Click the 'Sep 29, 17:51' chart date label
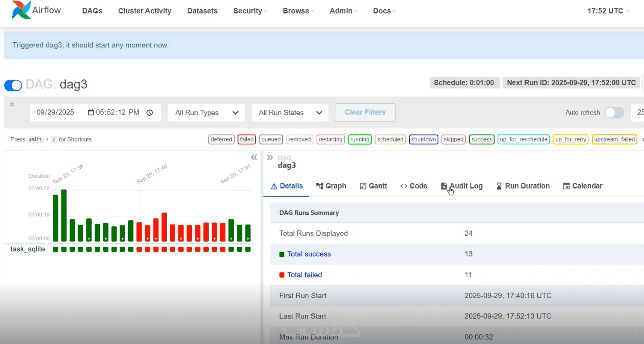The width and height of the screenshot is (644, 344). click(235, 174)
